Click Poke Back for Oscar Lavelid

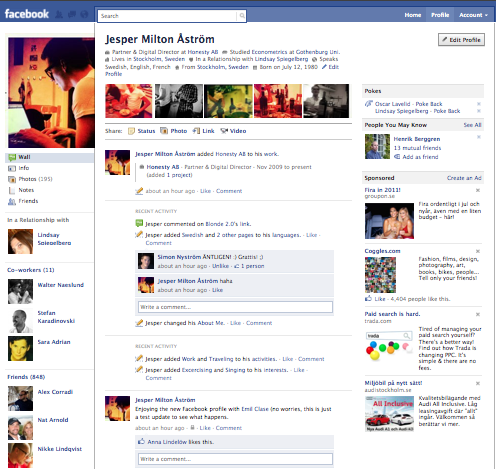429,104
